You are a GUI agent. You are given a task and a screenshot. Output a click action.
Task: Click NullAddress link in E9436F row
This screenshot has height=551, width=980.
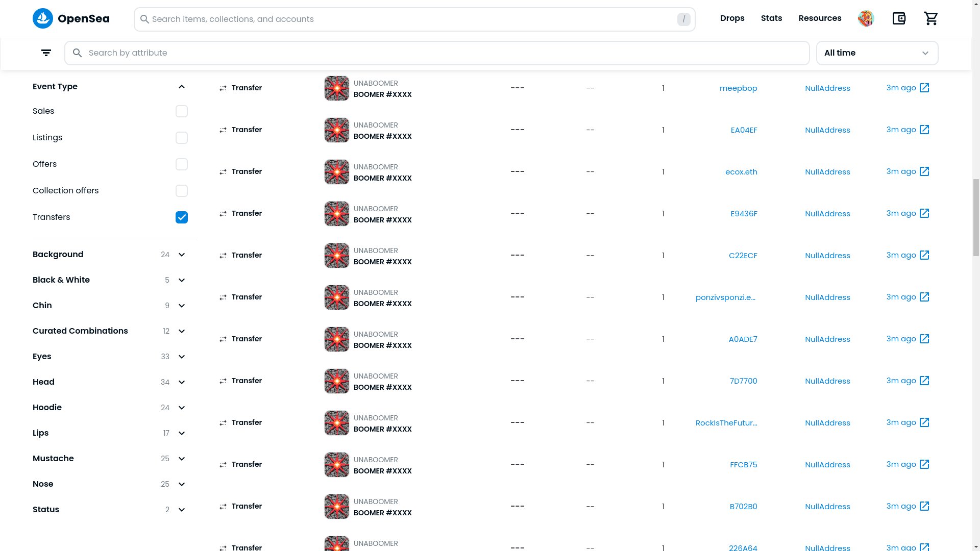coord(827,214)
